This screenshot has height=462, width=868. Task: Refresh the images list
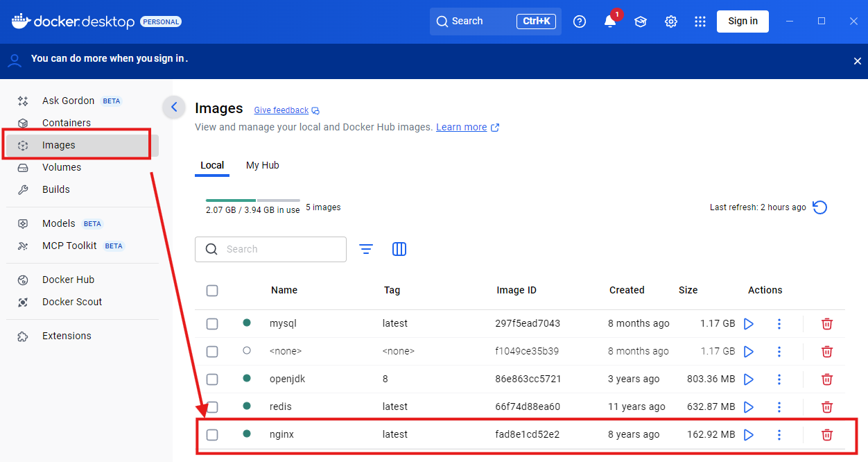(820, 207)
